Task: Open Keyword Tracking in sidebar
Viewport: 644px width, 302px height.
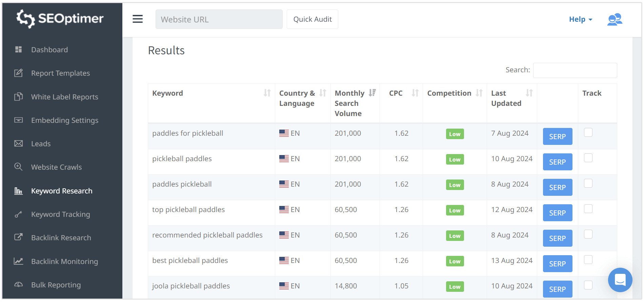Action: click(60, 214)
